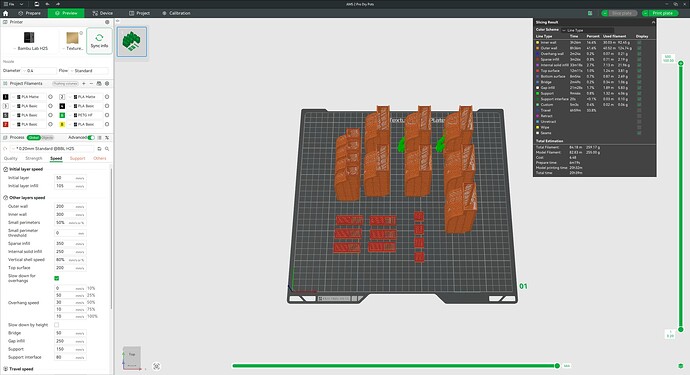Save the process preset icon
Viewport: 690px width, 375px height.
pyautogui.click(x=99, y=149)
